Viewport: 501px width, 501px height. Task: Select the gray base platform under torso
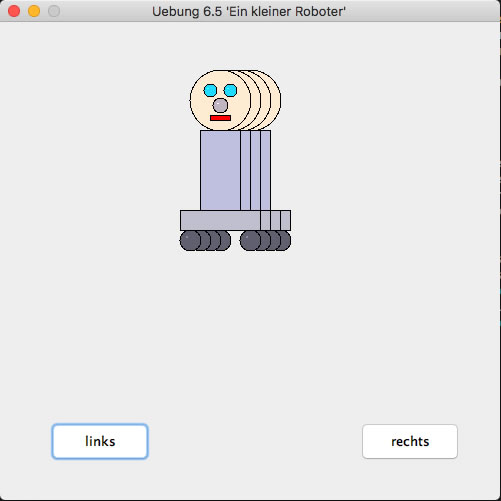click(x=220, y=220)
